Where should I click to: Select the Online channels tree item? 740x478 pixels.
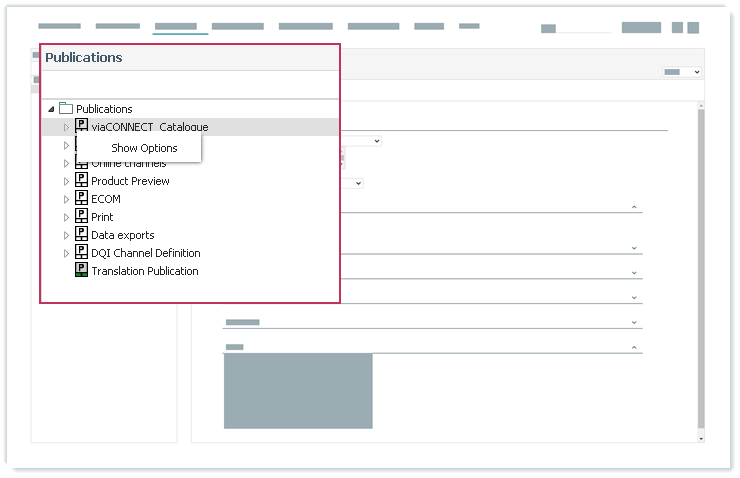(x=130, y=164)
